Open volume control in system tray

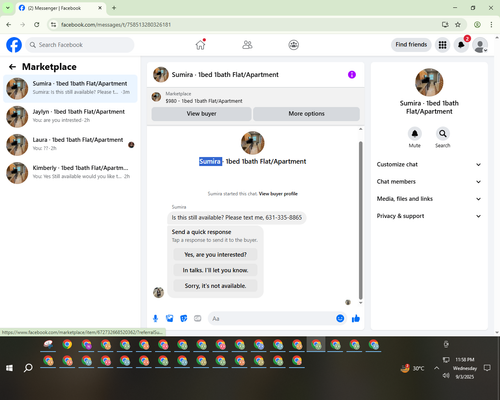(446, 376)
